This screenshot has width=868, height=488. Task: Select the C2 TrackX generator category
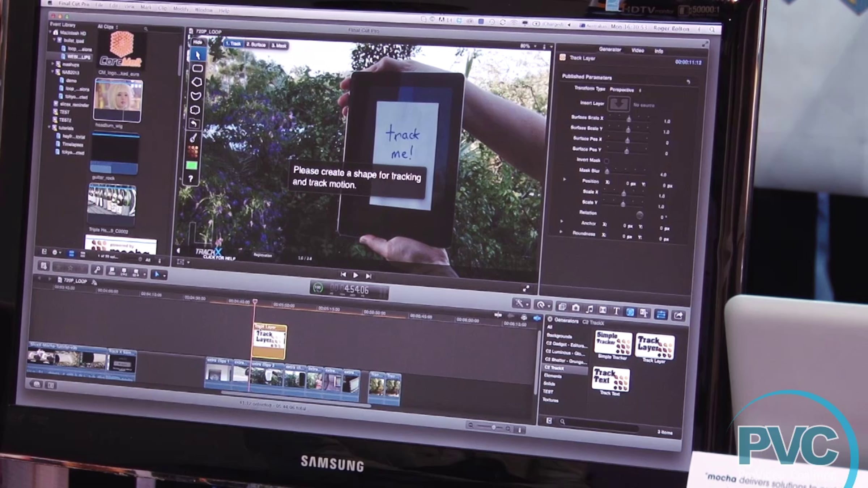click(x=566, y=368)
